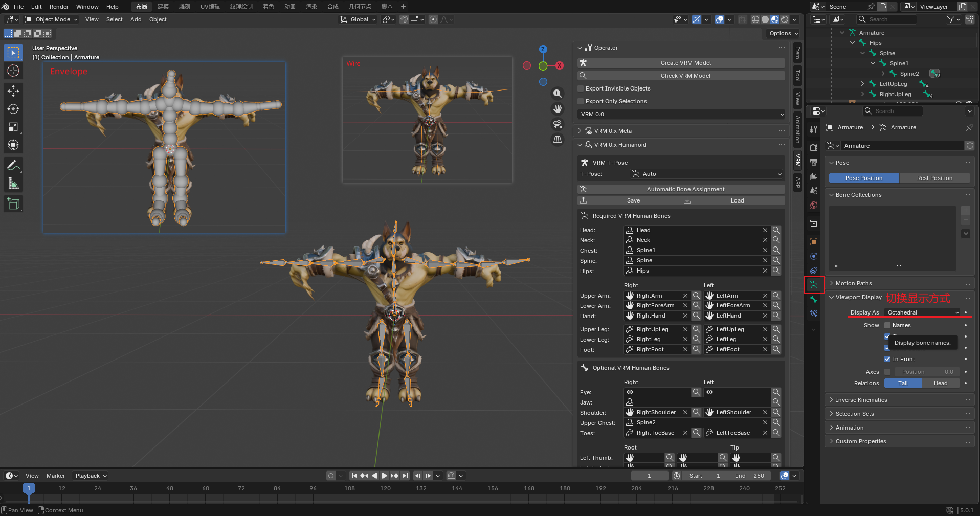This screenshot has width=980, height=516.
Task: Click Automatic Bone Assignment button
Action: pos(681,189)
